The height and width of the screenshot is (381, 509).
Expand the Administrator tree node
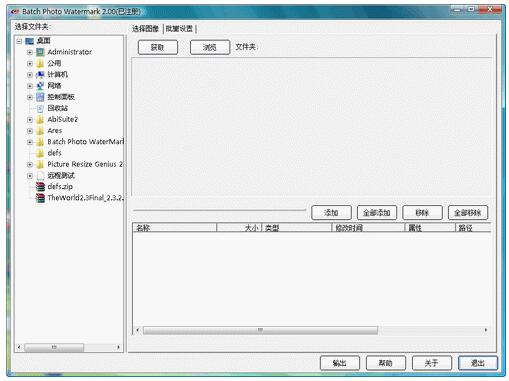click(x=30, y=52)
